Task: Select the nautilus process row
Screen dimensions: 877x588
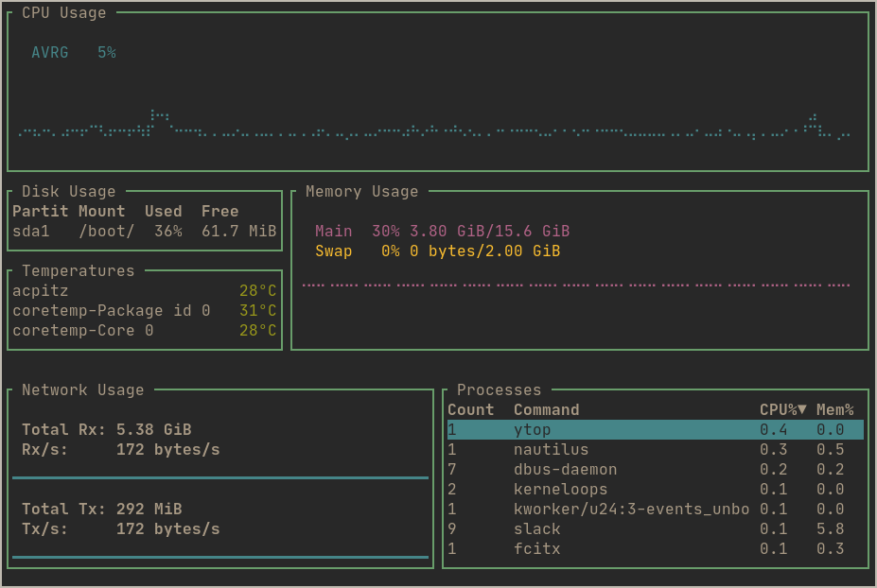Action: [x=656, y=450]
